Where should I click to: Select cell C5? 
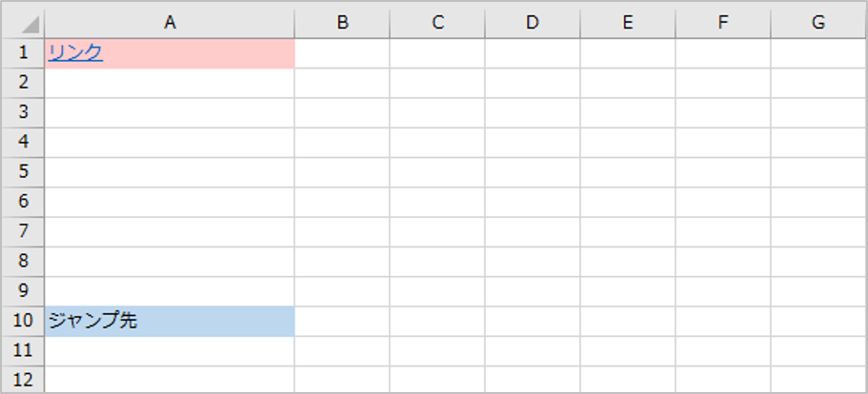(437, 172)
